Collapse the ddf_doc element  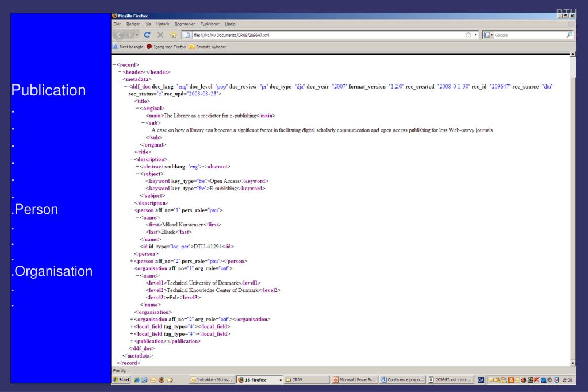point(126,87)
